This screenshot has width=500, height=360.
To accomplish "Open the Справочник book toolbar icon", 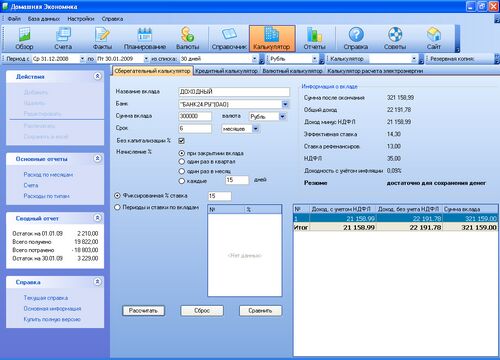I will point(229,39).
